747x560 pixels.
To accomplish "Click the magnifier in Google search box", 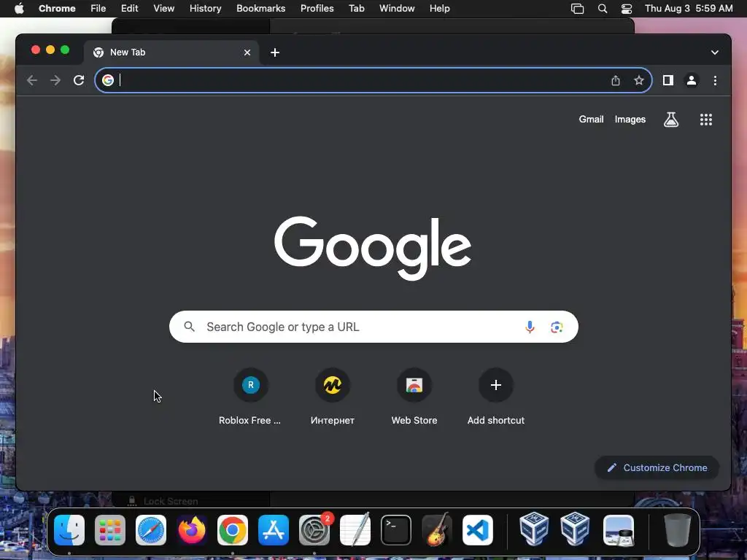I will pos(189,327).
